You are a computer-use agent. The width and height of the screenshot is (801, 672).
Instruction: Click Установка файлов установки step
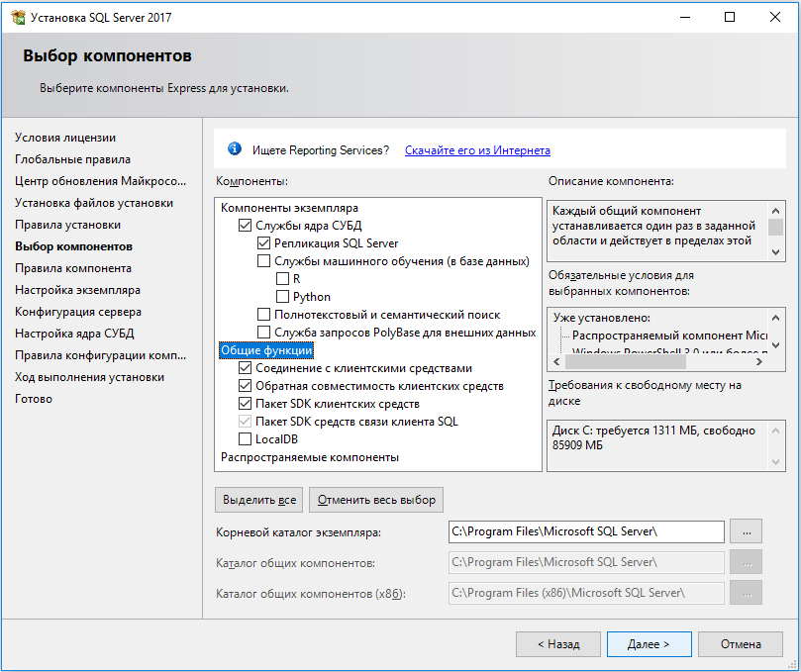93,203
